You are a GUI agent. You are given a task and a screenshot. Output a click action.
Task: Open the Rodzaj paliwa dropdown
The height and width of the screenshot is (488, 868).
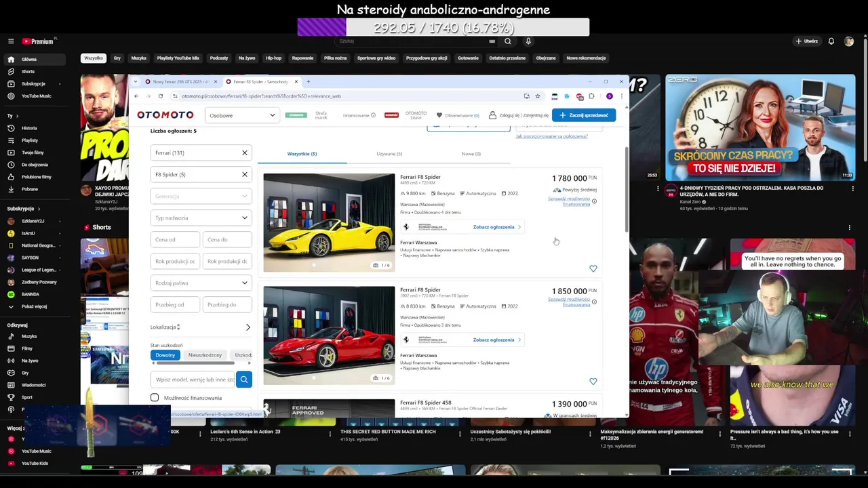tap(201, 283)
